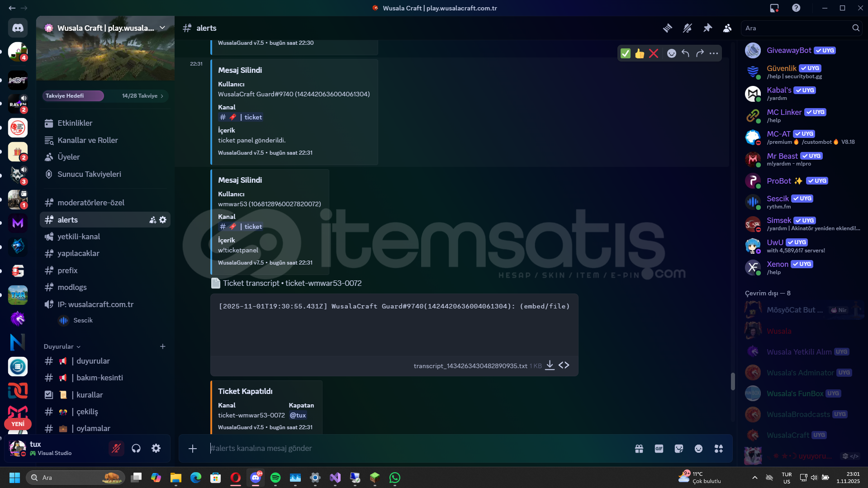This screenshot has width=868, height=488.
Task: Open the sticker picker
Action: (x=678, y=448)
